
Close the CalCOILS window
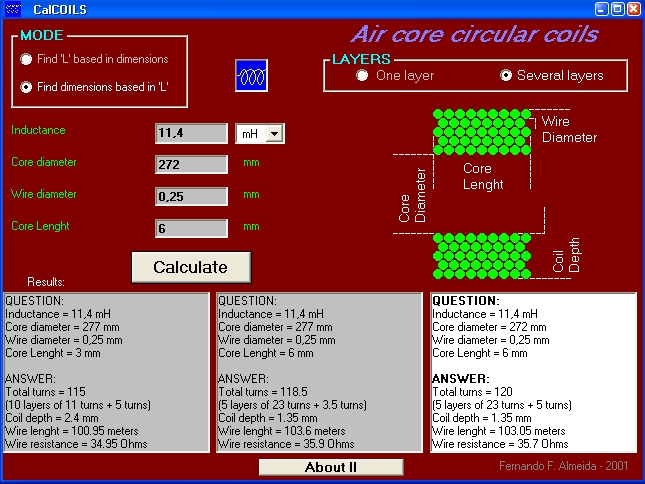coord(634,9)
